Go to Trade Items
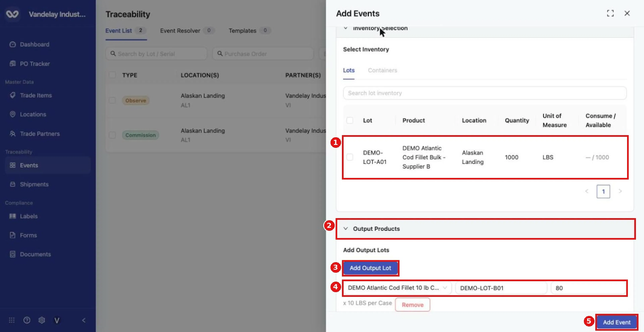This screenshot has width=644, height=332. [x=31, y=95]
